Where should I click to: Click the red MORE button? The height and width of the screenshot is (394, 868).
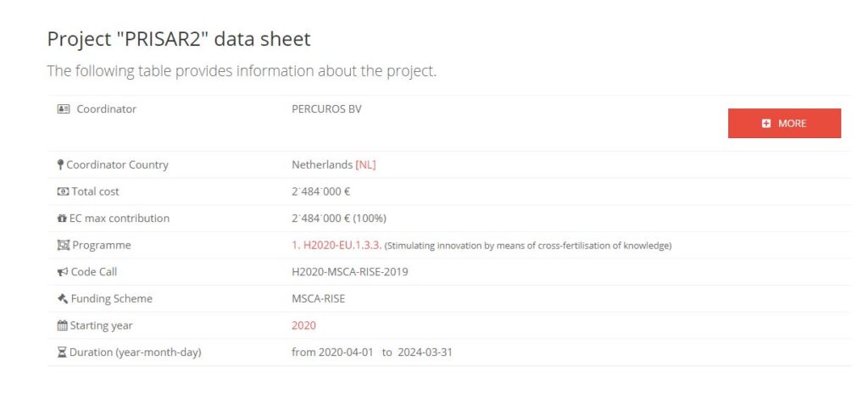(x=784, y=124)
